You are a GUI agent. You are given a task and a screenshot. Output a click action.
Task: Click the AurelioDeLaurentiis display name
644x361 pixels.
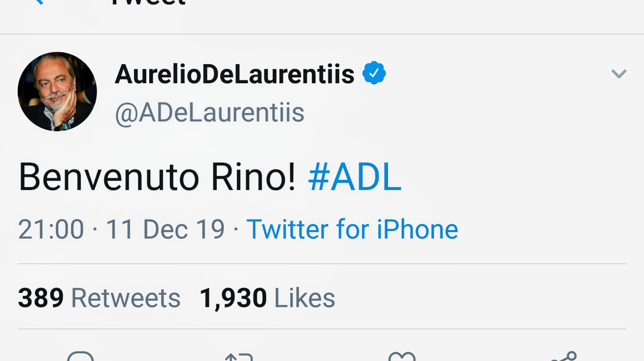(x=234, y=74)
